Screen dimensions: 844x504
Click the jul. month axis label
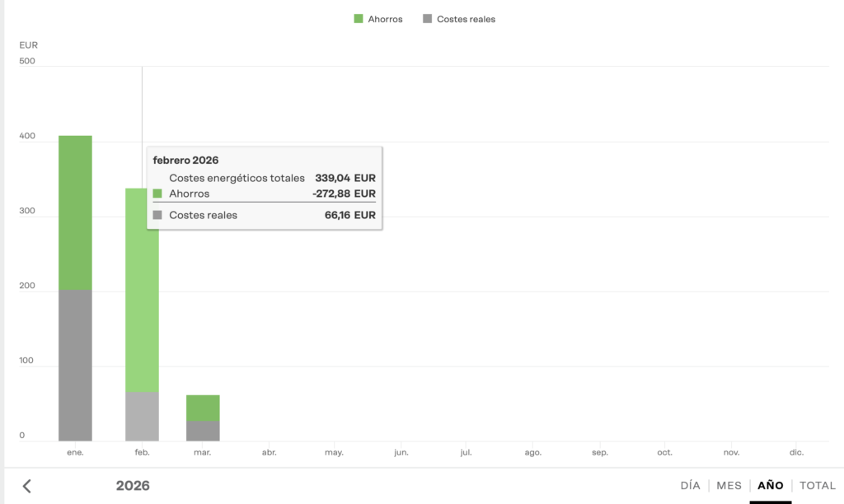click(467, 453)
